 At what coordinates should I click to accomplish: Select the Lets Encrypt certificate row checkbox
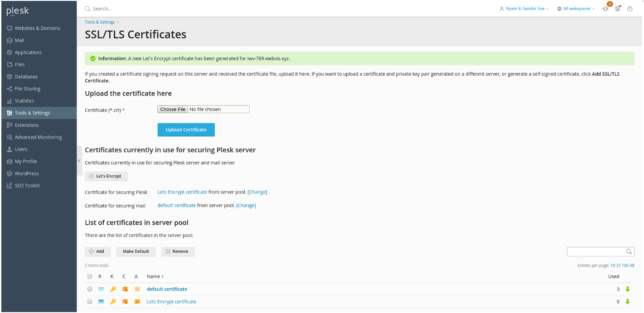point(90,302)
